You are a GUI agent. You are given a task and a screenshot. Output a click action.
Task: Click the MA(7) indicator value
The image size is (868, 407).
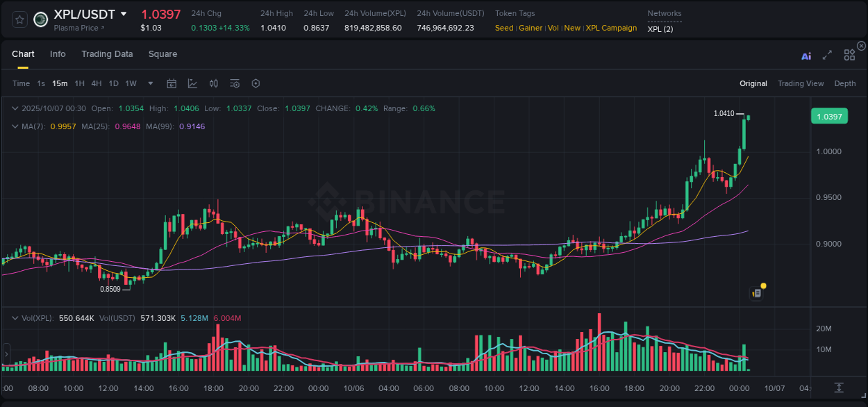(62, 126)
